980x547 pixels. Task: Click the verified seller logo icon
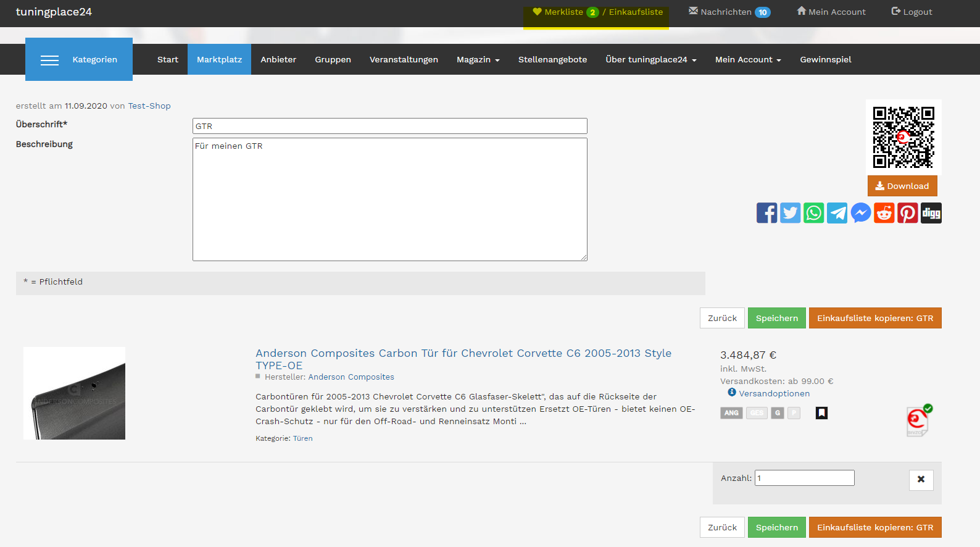point(919,420)
